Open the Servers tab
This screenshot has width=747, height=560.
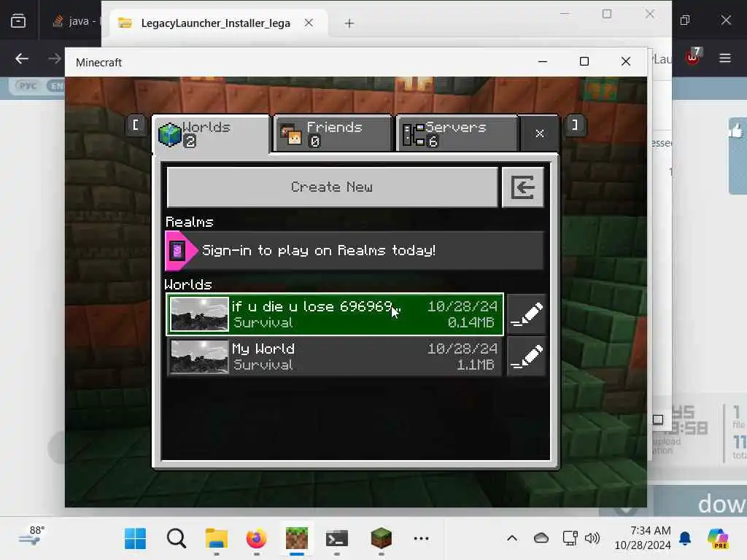coord(457,134)
